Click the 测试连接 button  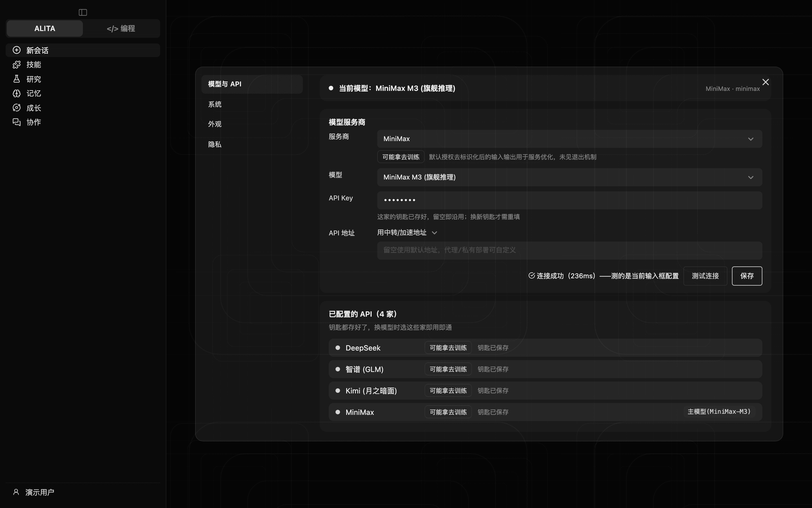(705, 276)
